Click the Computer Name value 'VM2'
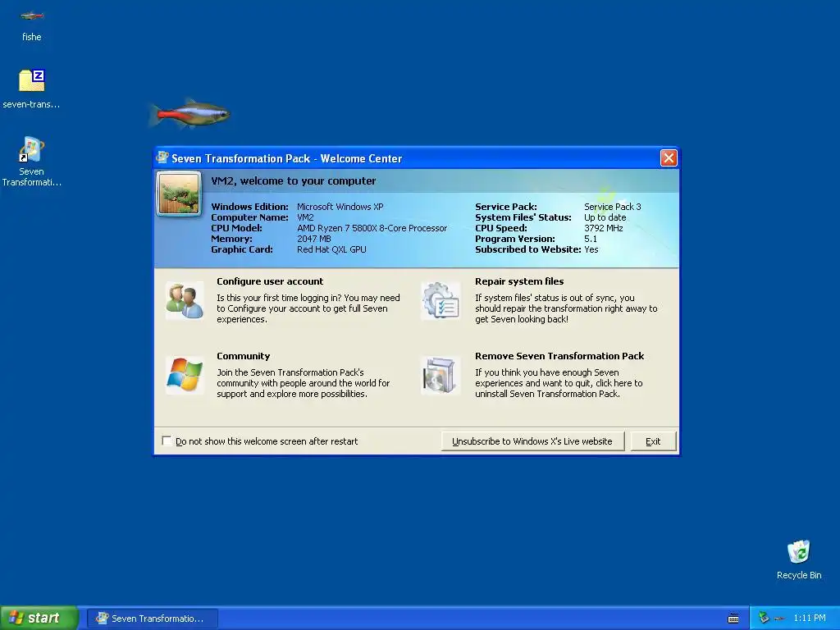Viewport: 840px width, 630px height. 305,217
